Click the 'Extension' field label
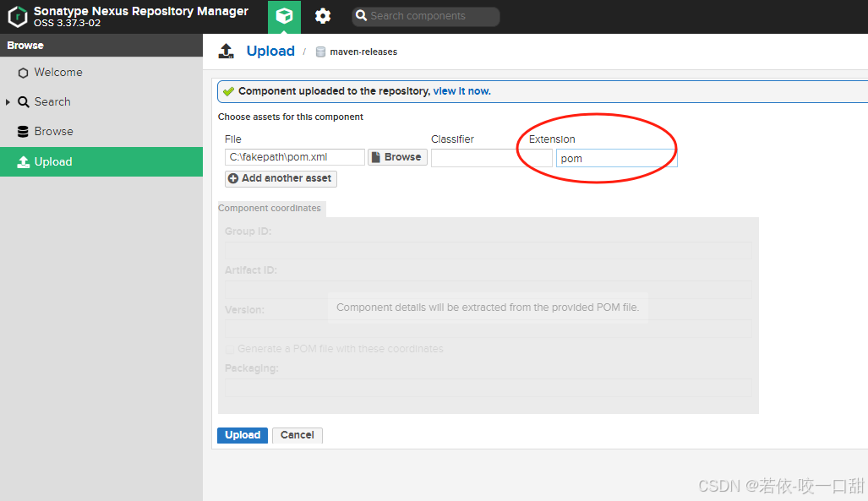Viewport: 868px width, 501px height. coord(552,139)
